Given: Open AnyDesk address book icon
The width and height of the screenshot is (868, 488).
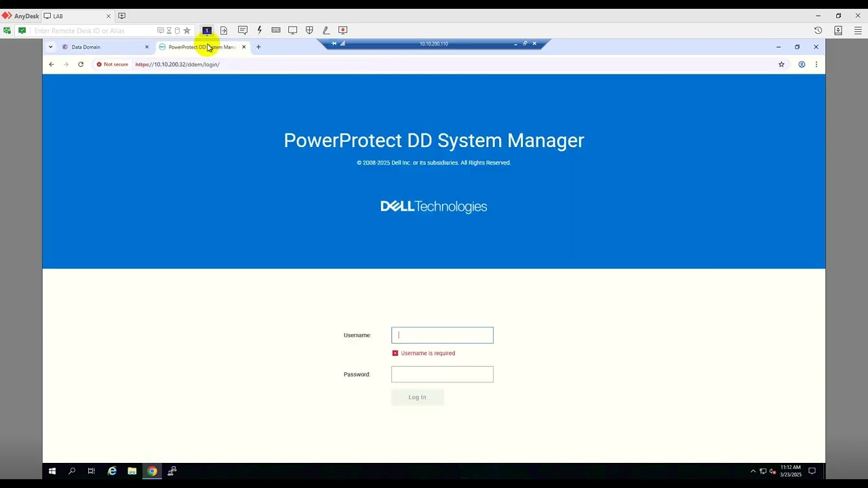Looking at the screenshot, I should tap(838, 30).
